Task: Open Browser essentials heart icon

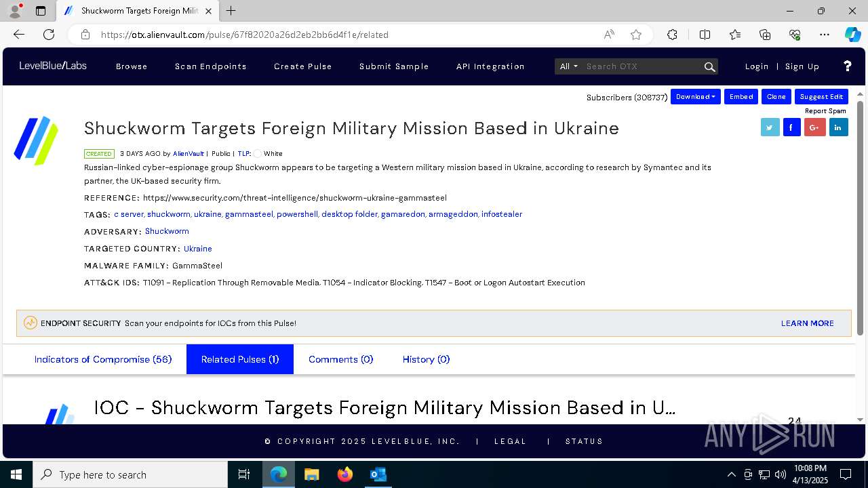Action: pyautogui.click(x=795, y=35)
